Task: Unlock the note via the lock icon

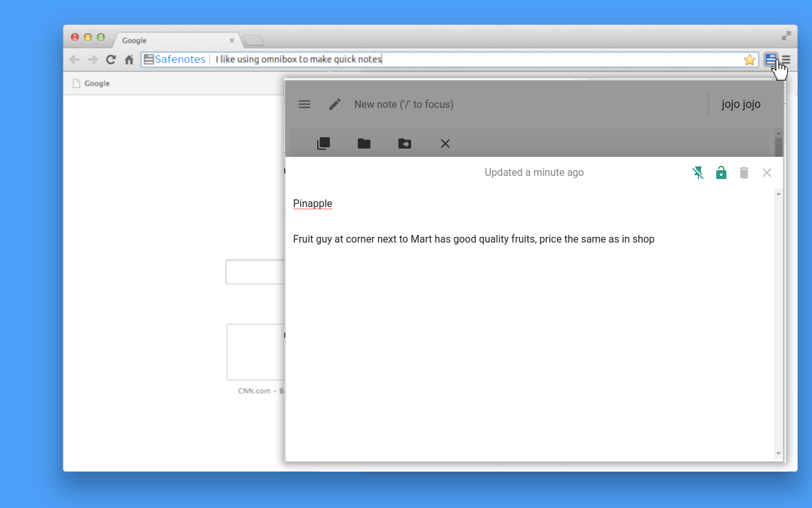Action: coord(721,173)
